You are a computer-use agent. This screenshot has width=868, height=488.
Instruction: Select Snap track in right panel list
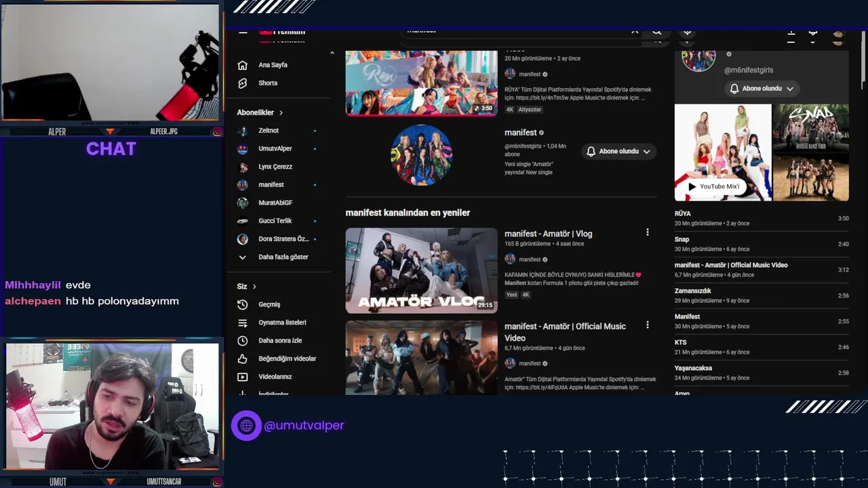[x=762, y=244]
